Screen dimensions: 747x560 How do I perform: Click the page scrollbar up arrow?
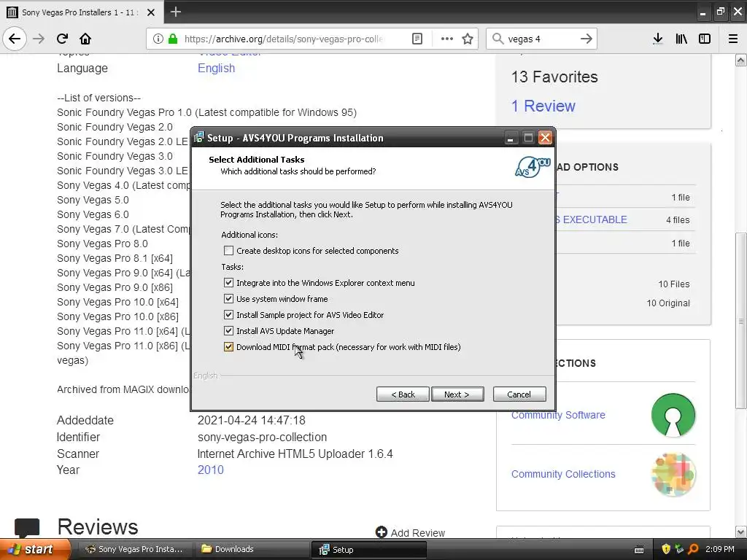(740, 60)
